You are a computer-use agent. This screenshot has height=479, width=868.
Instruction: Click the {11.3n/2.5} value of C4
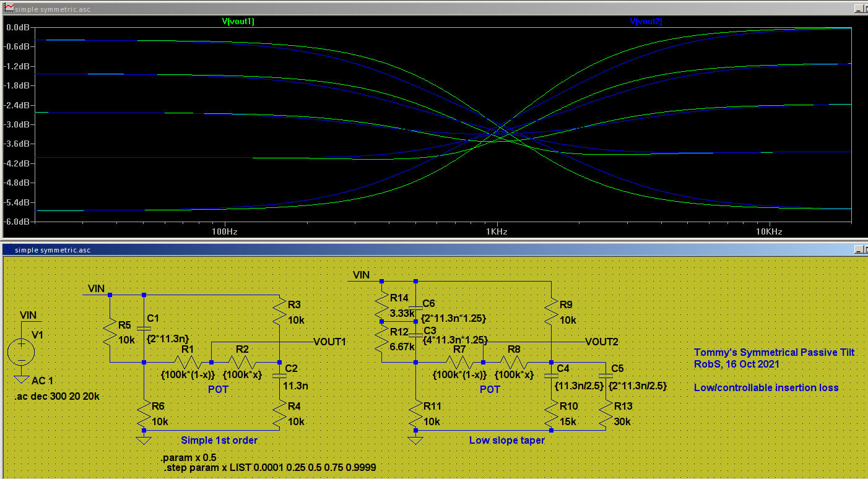[579, 386]
